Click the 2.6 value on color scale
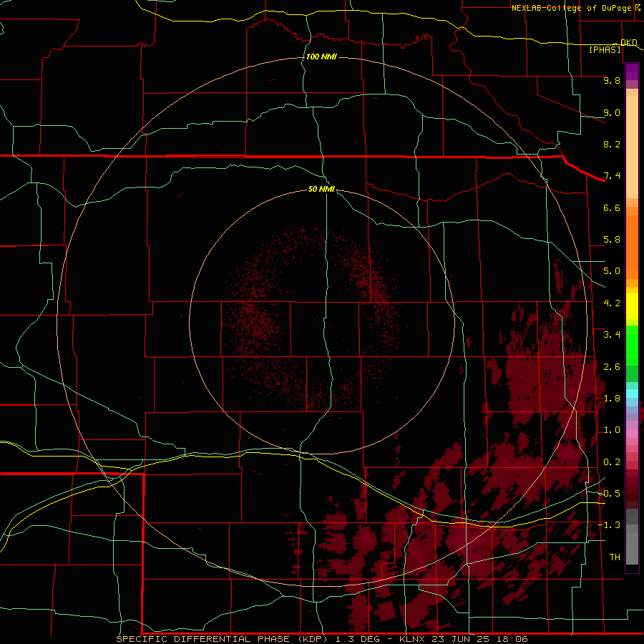Screen dimensions: 644x644 pos(612,367)
